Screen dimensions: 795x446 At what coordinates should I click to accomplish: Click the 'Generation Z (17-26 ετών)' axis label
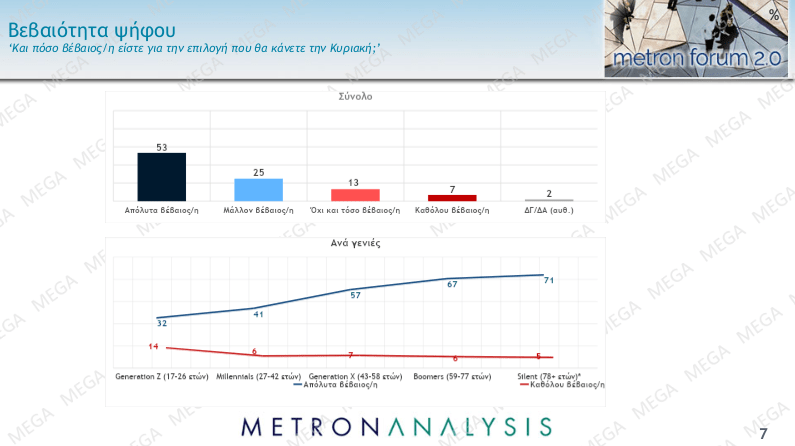tap(161, 376)
